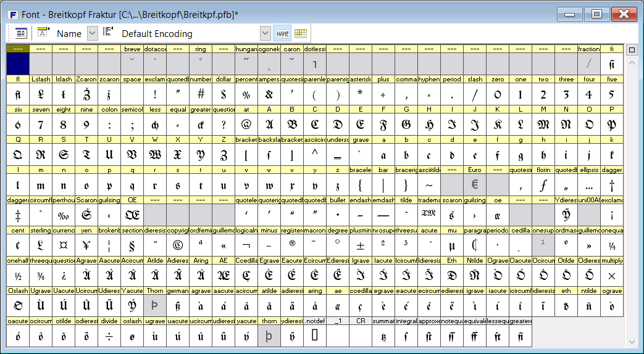
Task: Click the small square button above scrollbar
Action: click(x=632, y=50)
